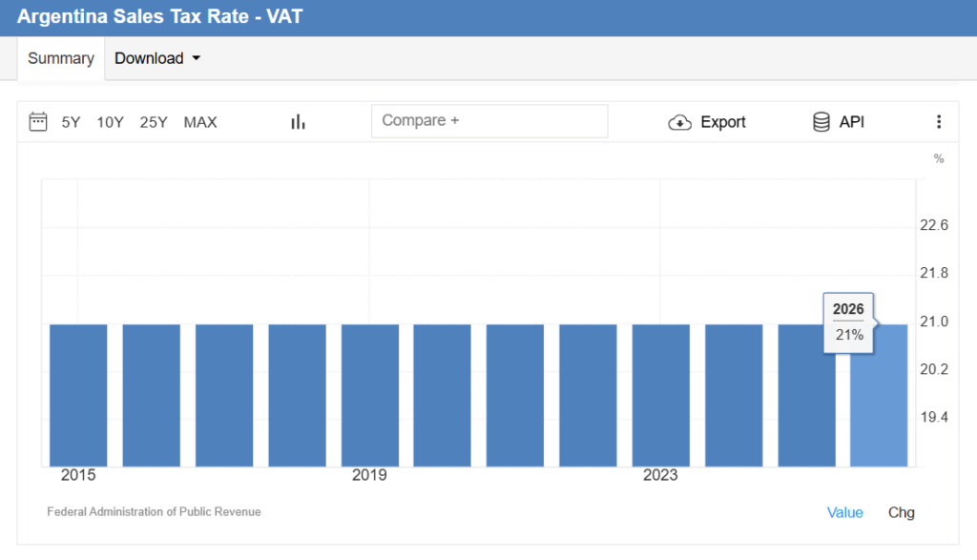Screen dimensions: 977x560
Task: Click the bar chart type icon
Action: pos(298,121)
